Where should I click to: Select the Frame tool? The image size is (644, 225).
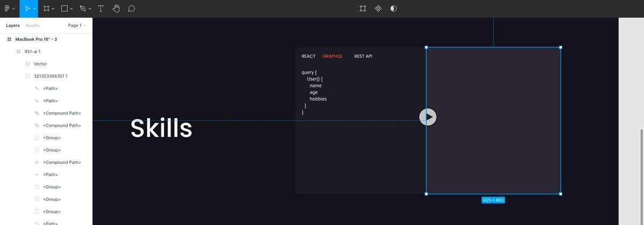coord(47,9)
